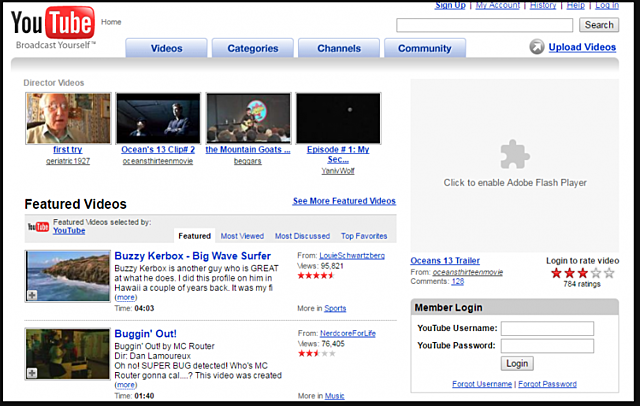The height and width of the screenshot is (406, 640).
Task: Click the Adobe Flash puzzle piece icon
Action: (x=515, y=154)
